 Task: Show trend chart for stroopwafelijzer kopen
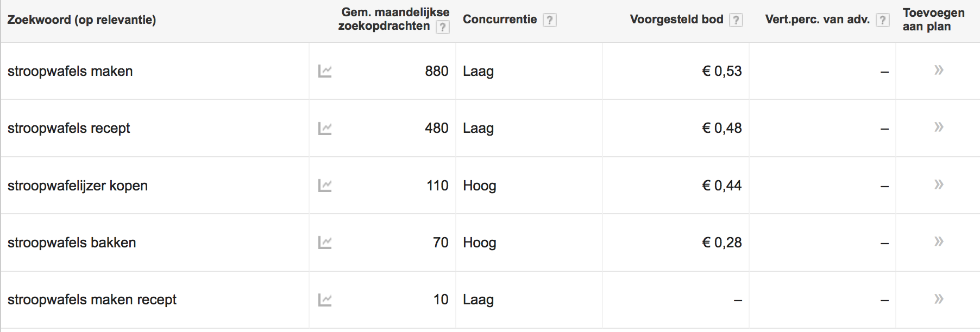tap(325, 186)
